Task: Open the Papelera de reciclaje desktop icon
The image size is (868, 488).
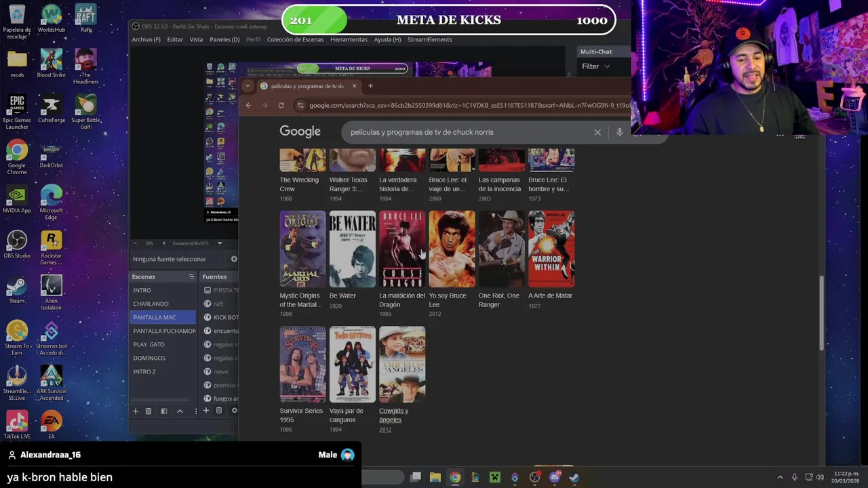Action: tap(17, 21)
